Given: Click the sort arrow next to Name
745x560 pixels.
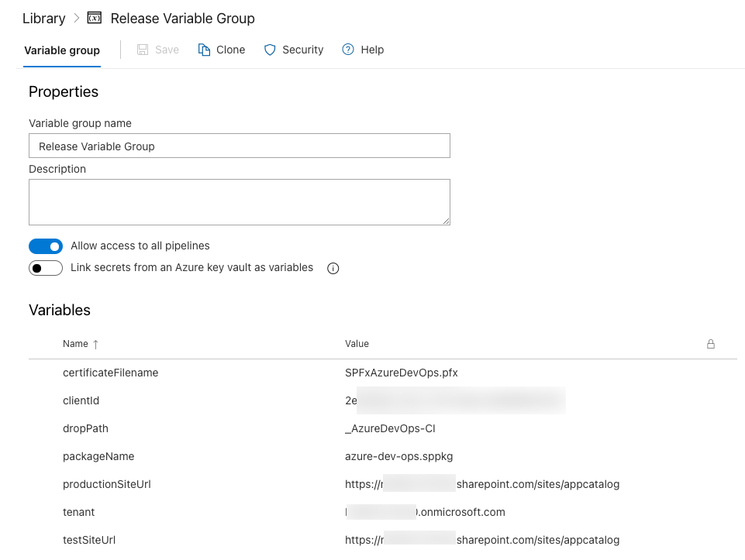Looking at the screenshot, I should pos(96,344).
